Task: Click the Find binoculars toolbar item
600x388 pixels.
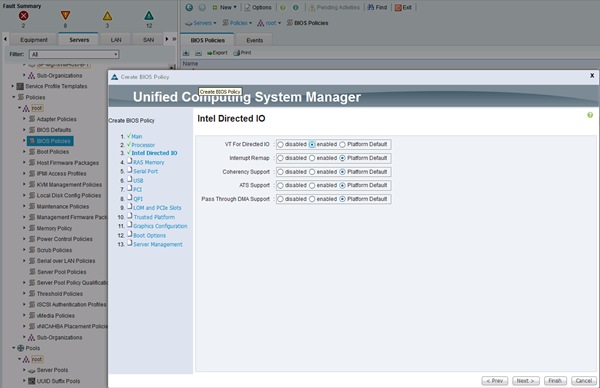Action: pos(377,7)
